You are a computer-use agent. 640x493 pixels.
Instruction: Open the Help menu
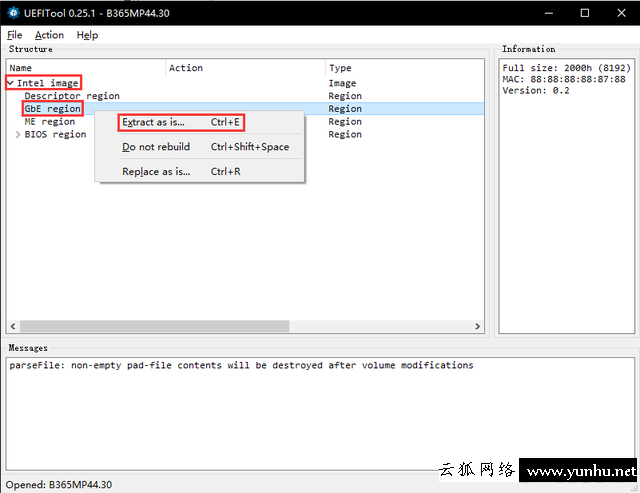87,35
